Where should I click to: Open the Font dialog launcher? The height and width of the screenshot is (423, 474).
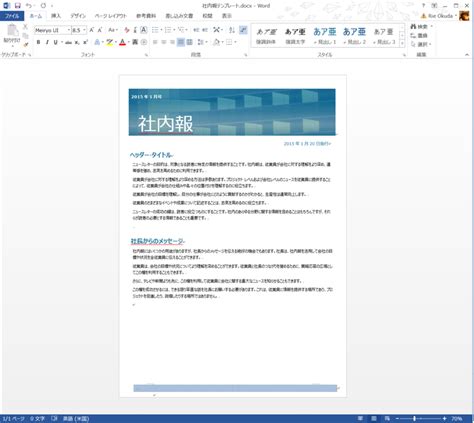[x=146, y=55]
